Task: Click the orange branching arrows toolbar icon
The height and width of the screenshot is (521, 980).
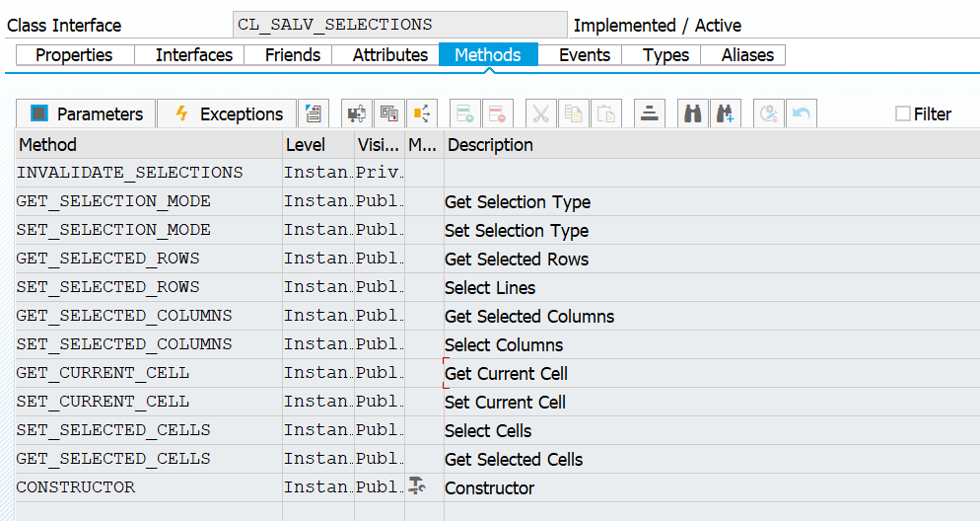Action: [422, 113]
